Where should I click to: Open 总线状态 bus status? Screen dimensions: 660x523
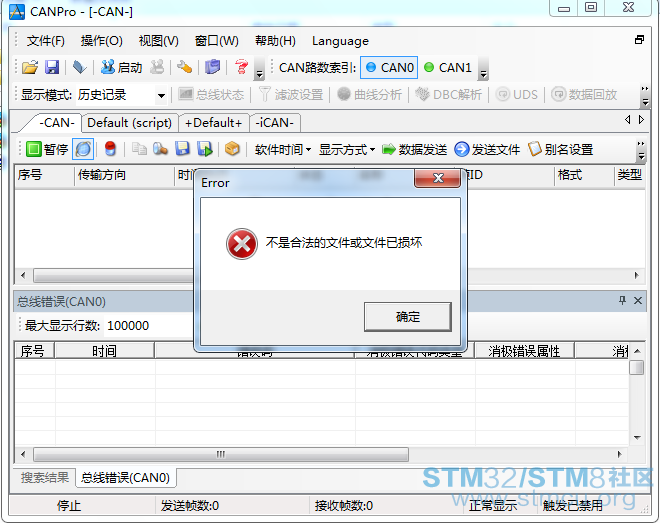211,95
